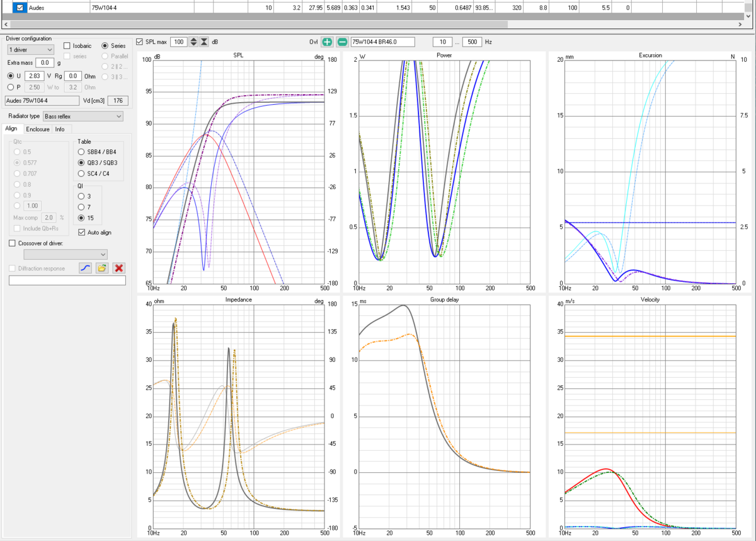Click the '0.341' cell in the driver table
This screenshot has height=541, width=756.
tap(369, 8)
